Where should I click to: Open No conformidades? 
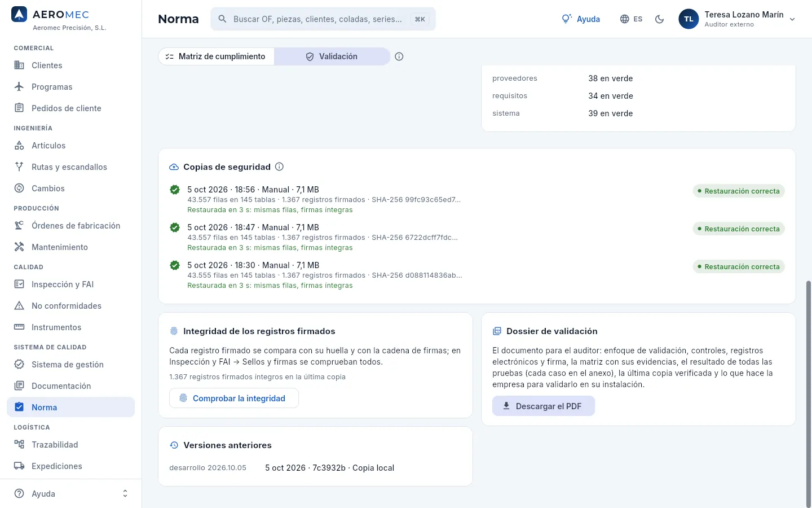tap(70, 306)
